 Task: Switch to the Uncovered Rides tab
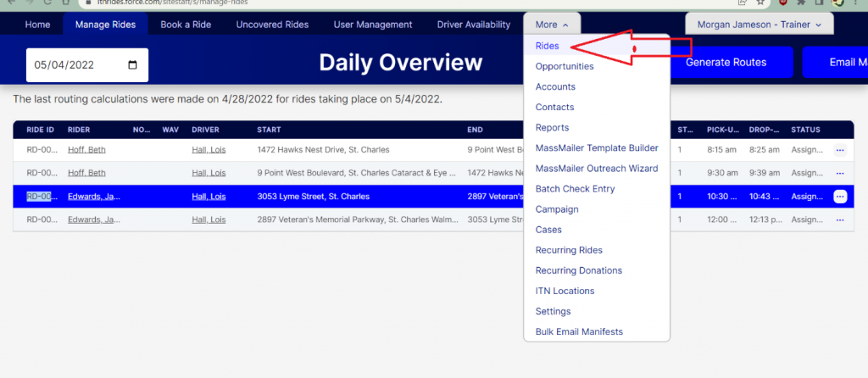pyautogui.click(x=272, y=25)
